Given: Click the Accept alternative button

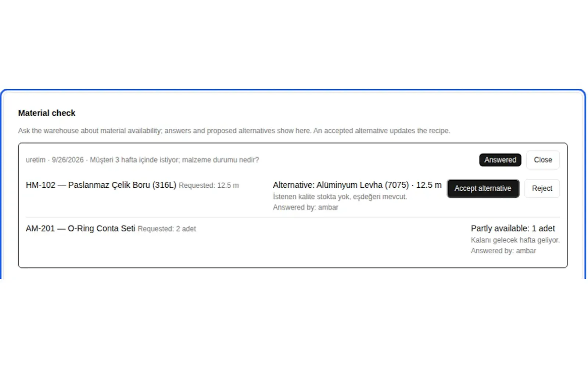Looking at the screenshot, I should tap(483, 188).
